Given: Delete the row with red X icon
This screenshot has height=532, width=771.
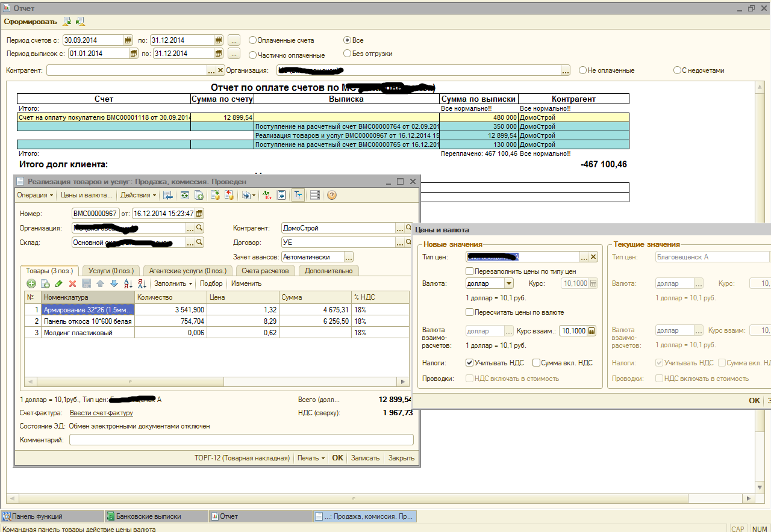Looking at the screenshot, I should 72,283.
